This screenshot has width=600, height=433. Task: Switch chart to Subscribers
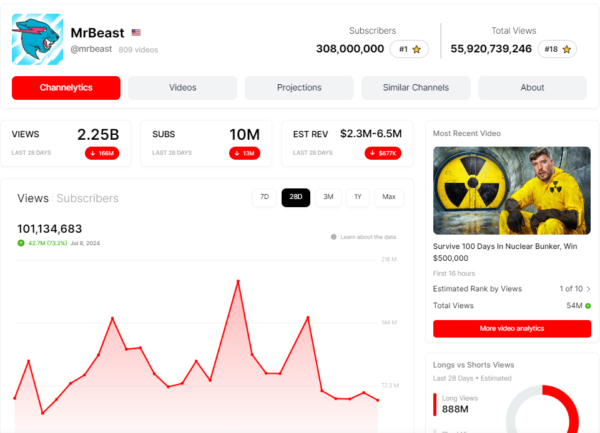click(x=88, y=198)
